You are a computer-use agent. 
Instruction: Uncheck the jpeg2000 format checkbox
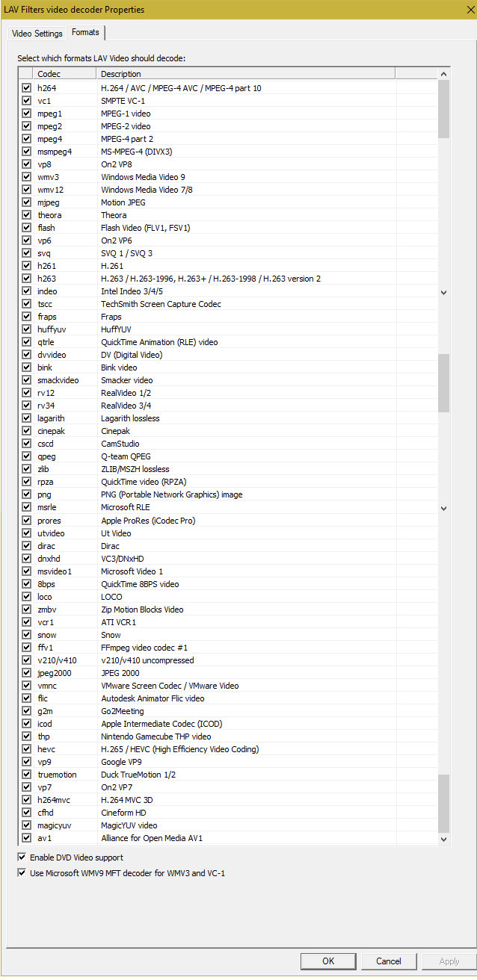pyautogui.click(x=26, y=673)
